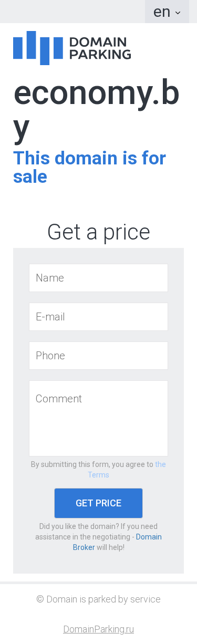197x644 pixels.
Task: Click "This domain is for sale" text
Action: point(89,167)
